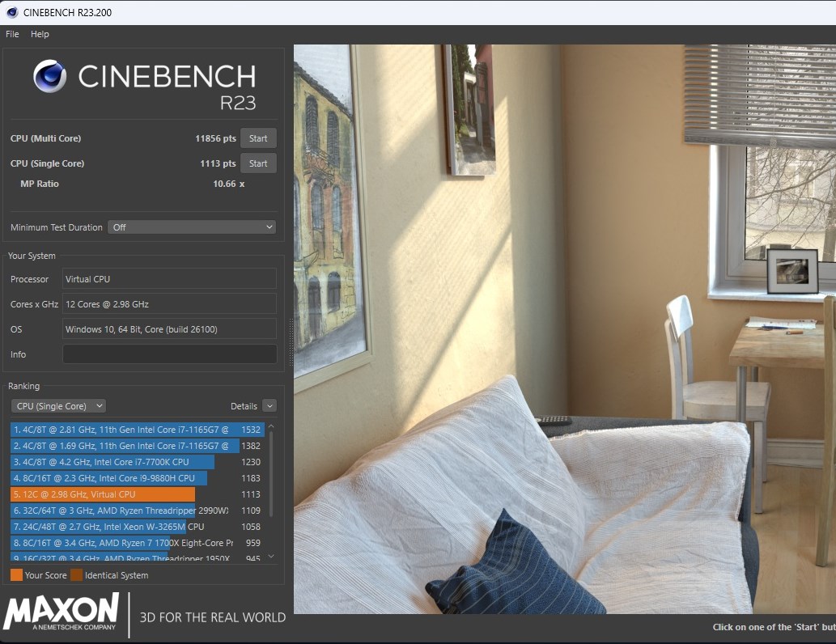Click the ranking list scroll-down arrow
This screenshot has width=836, height=644.
[x=271, y=557]
